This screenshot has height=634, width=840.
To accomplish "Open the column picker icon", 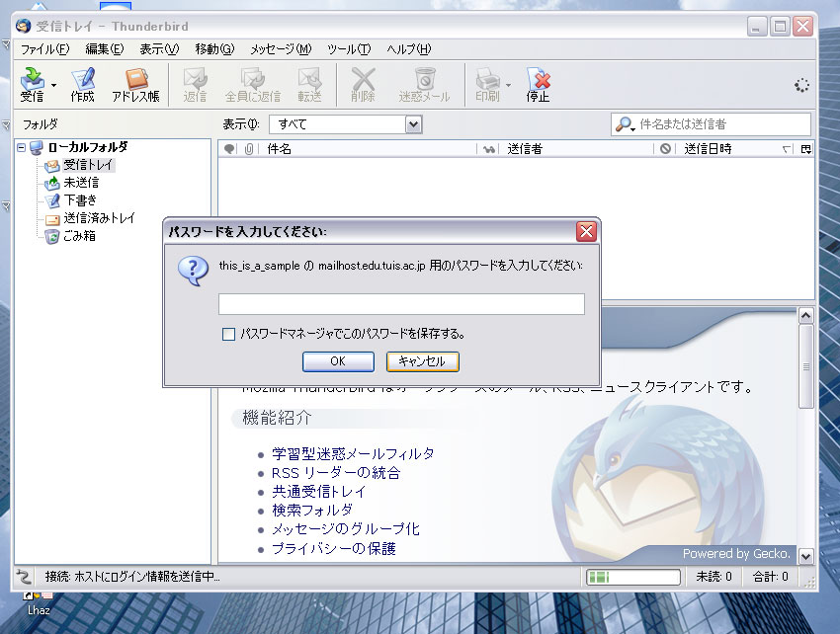I will (805, 149).
